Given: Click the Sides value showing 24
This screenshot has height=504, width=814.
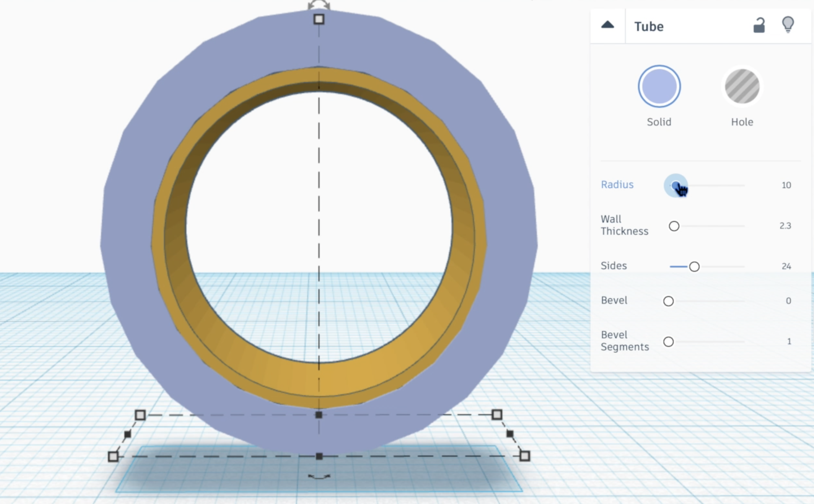Looking at the screenshot, I should pyautogui.click(x=786, y=266).
